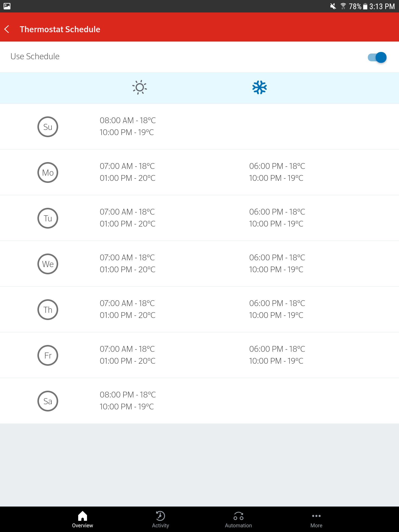Screen dimensions: 399x532
Task: Toggle the Use Schedule switch
Action: (377, 57)
